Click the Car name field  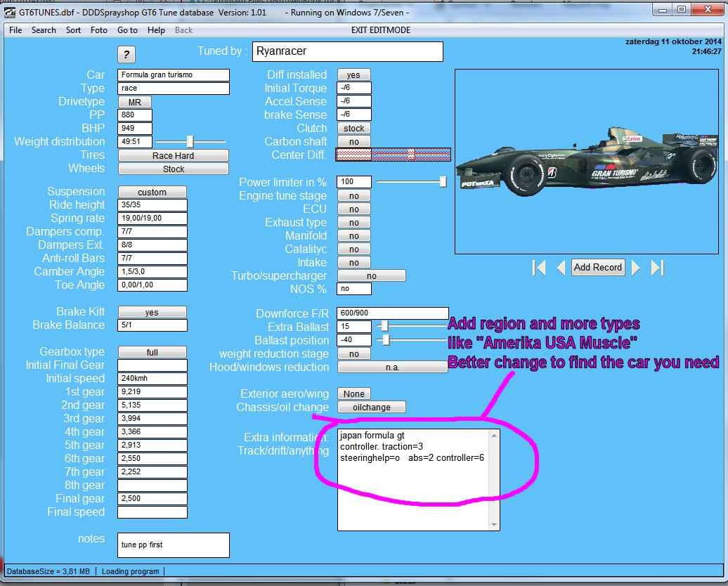tap(173, 74)
